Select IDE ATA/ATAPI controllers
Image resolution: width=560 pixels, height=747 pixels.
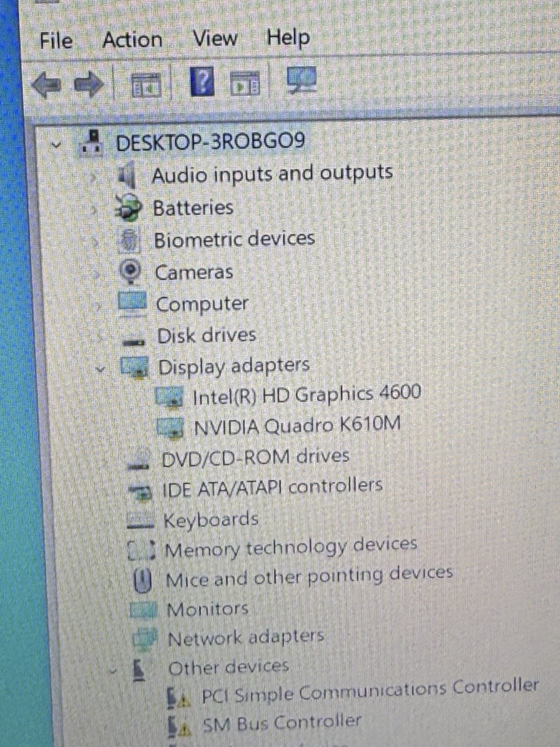point(273,487)
